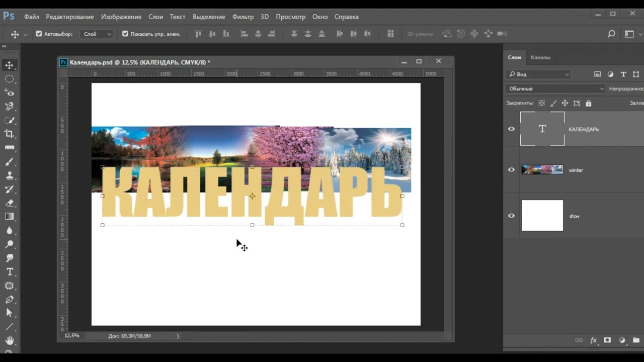Open the search icon in options bar

611,34
